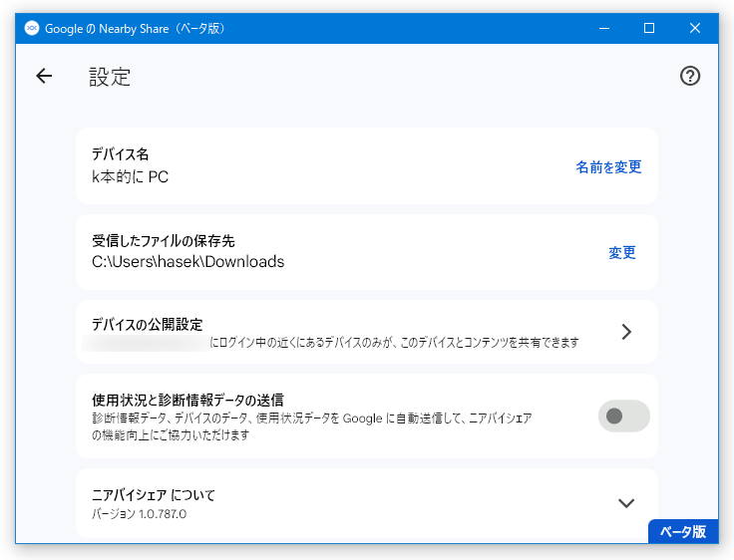This screenshot has width=734, height=560.
Task: Click the Nearby Share app icon in title bar
Action: tap(31, 29)
